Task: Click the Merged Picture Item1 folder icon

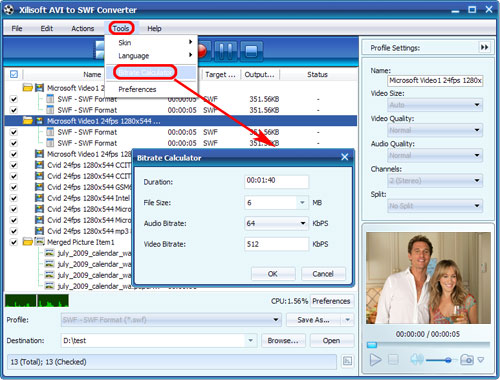Action: click(28, 242)
